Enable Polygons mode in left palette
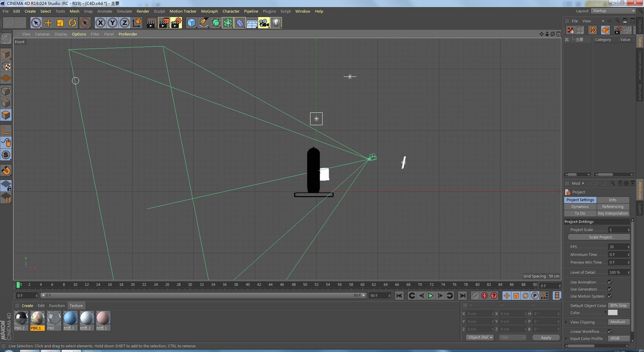 coord(6,115)
